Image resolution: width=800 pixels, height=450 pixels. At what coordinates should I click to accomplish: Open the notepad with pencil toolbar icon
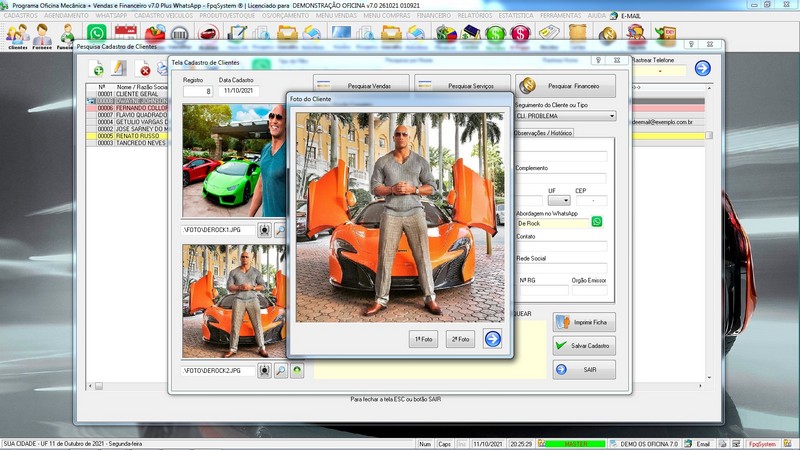point(236,34)
